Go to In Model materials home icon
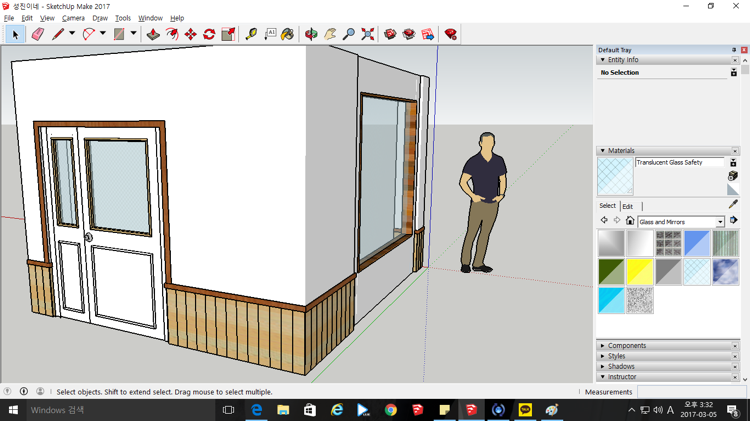750x421 pixels. click(x=630, y=221)
